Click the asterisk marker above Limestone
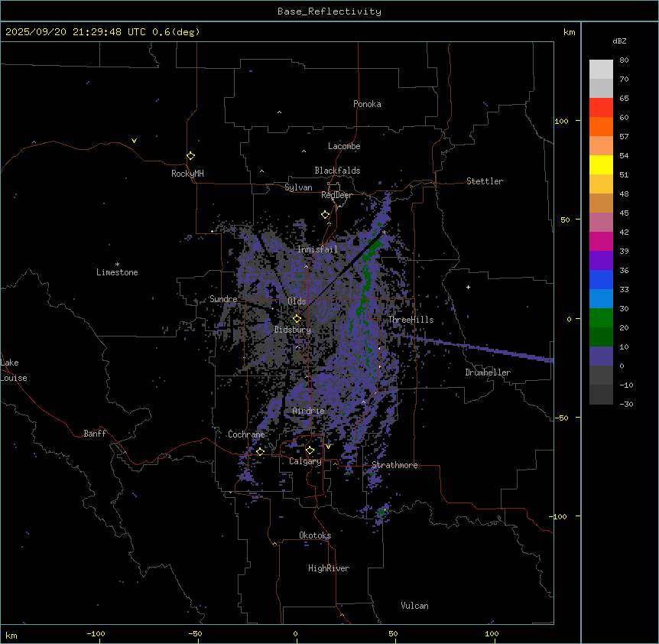Image resolution: width=659 pixels, height=644 pixels. [117, 264]
